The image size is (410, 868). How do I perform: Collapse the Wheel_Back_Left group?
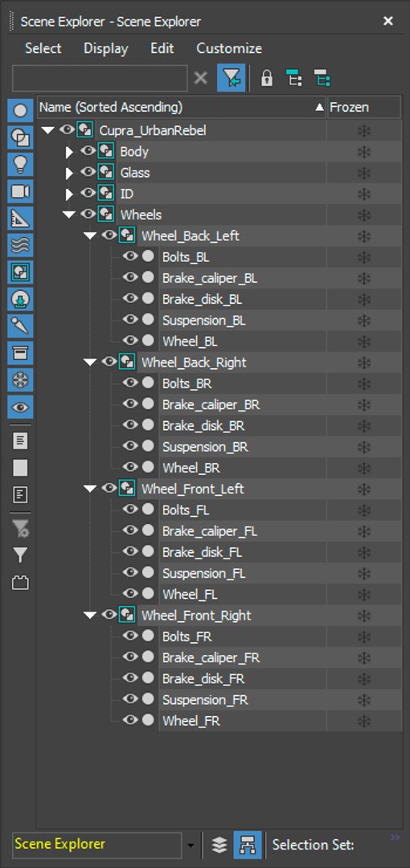pos(90,235)
